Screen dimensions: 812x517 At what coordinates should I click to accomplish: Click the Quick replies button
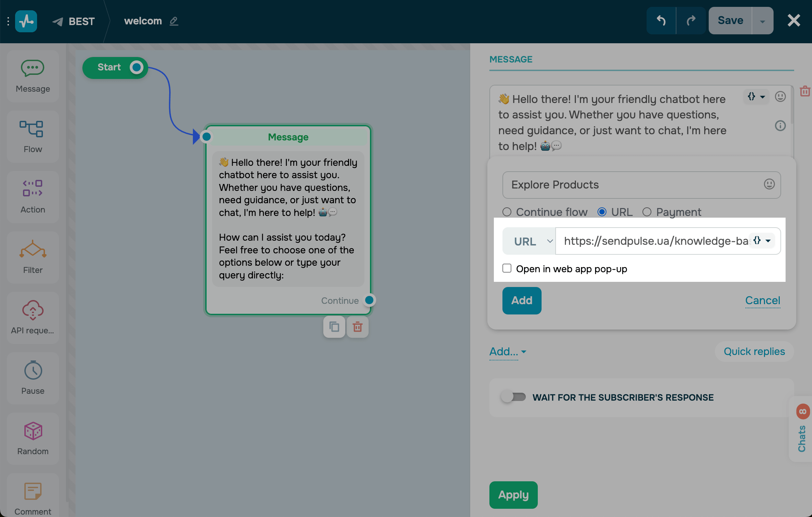(x=754, y=352)
